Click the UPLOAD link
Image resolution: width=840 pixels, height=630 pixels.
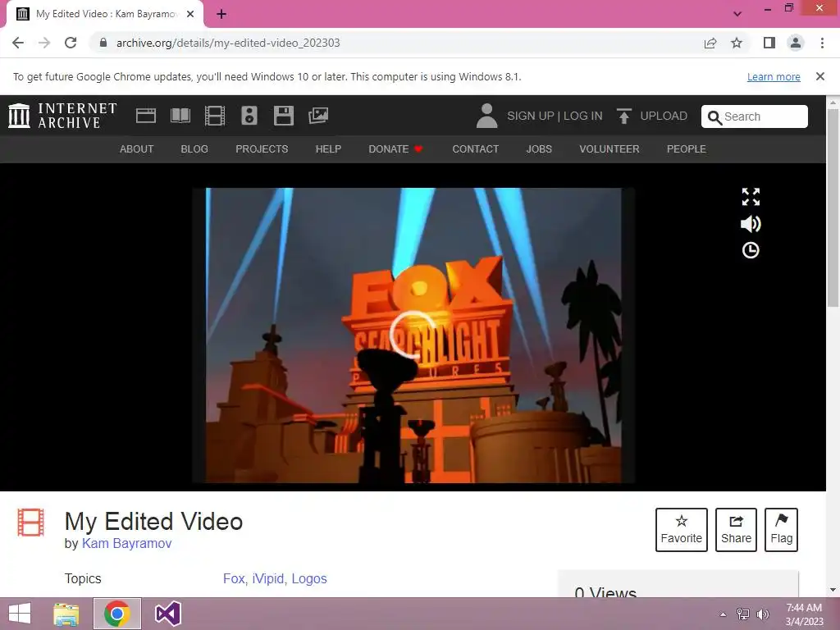point(664,116)
